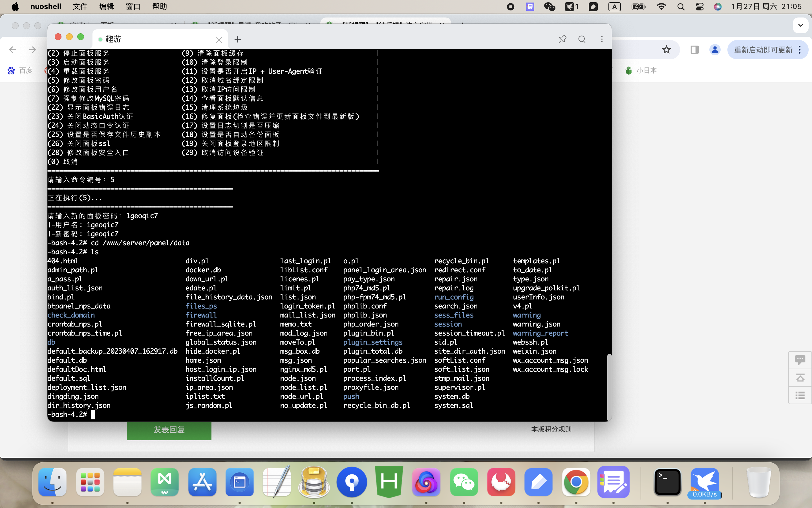Click Chrome back navigation arrow
The width and height of the screenshot is (812, 508).
pos(12,50)
